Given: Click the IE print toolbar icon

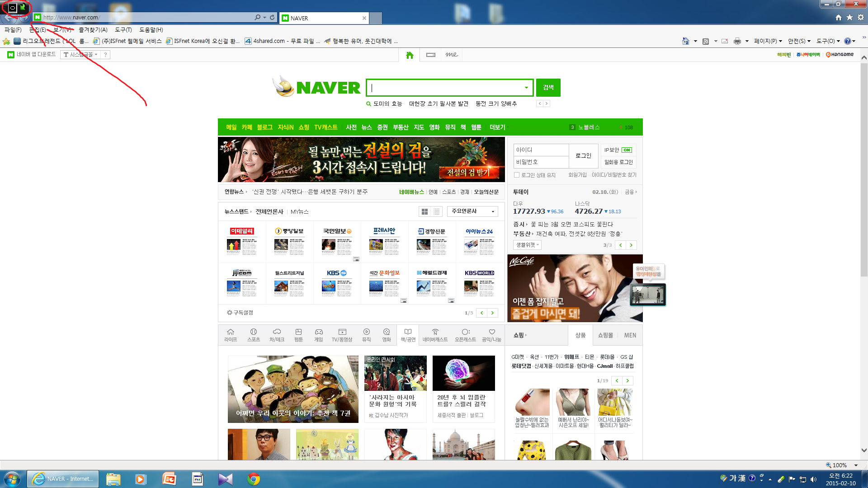Looking at the screenshot, I should [737, 41].
